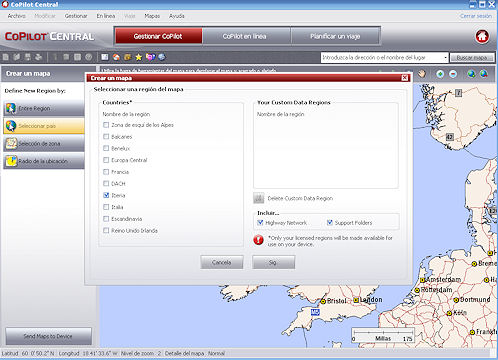Open the address search dropdown arrow

(445, 58)
